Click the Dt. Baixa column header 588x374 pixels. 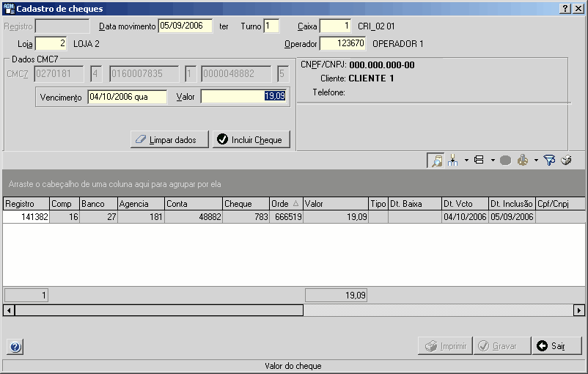[415, 204]
